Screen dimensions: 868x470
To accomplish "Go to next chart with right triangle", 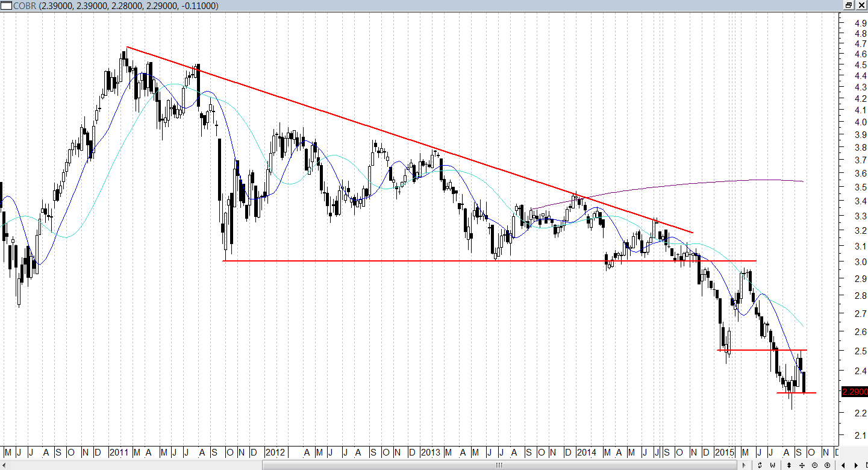I will (856, 465).
